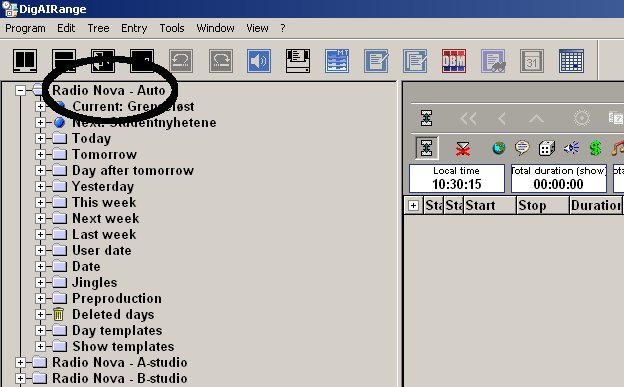
Task: Click the green dollar sign icon
Action: click(595, 148)
